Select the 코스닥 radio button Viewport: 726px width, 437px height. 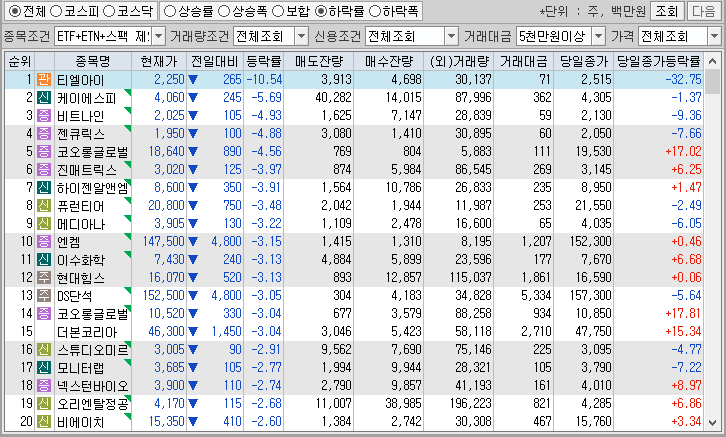(109, 11)
